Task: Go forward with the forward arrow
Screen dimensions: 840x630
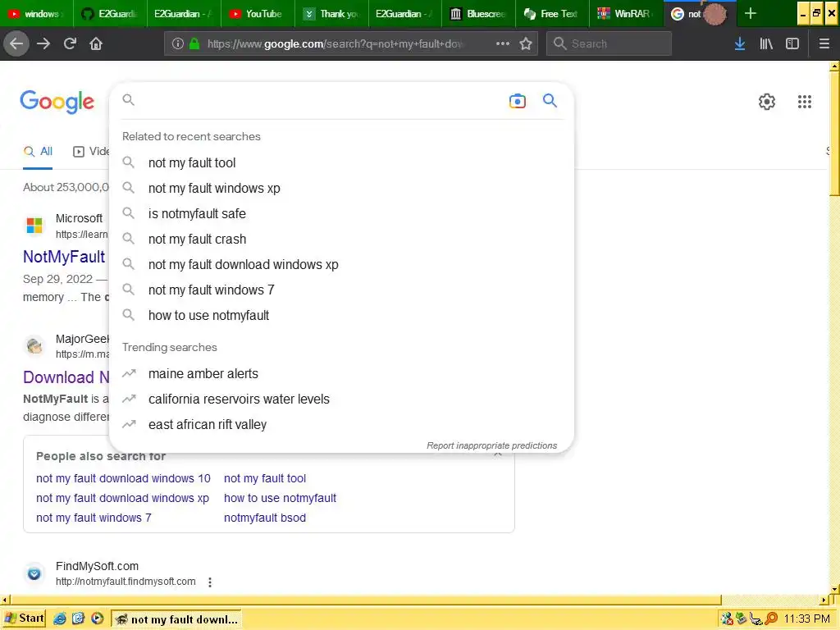Action: (x=43, y=43)
